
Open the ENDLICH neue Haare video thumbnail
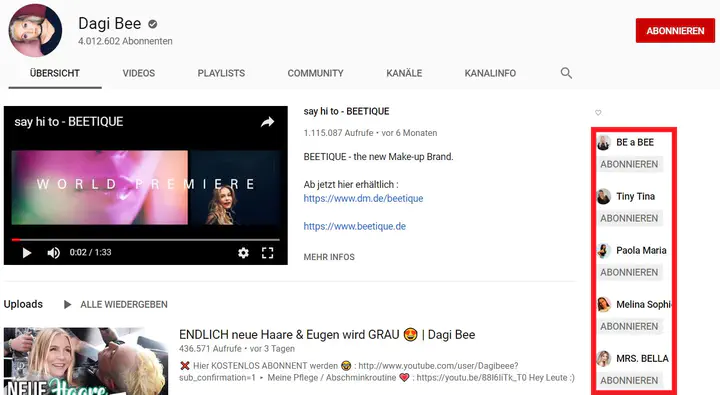pyautogui.click(x=86, y=361)
